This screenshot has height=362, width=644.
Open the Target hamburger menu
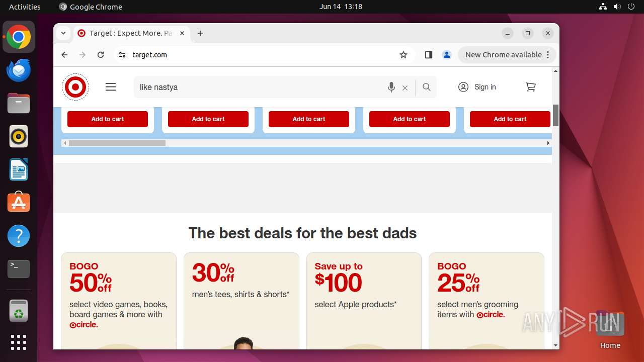click(x=111, y=87)
